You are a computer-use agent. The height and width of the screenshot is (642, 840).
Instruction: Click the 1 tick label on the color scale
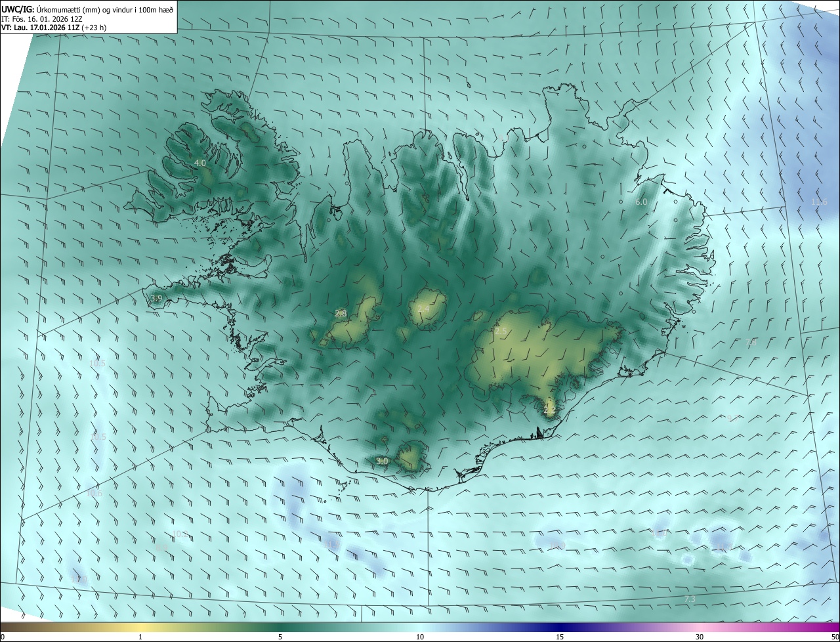pyautogui.click(x=140, y=637)
